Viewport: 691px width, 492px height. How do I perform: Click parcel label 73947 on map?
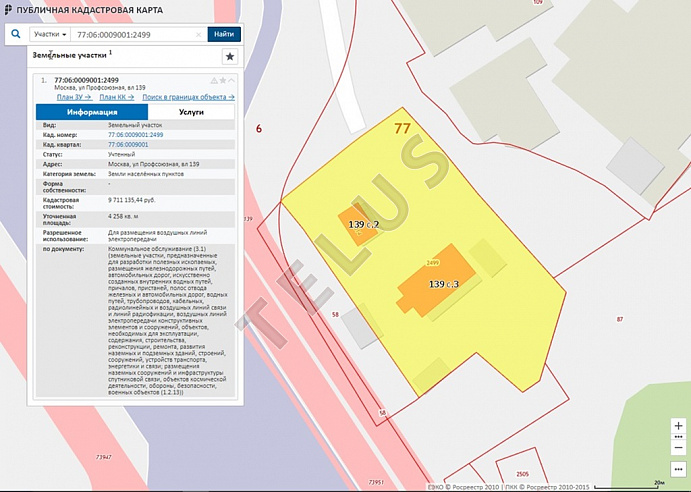point(104,457)
